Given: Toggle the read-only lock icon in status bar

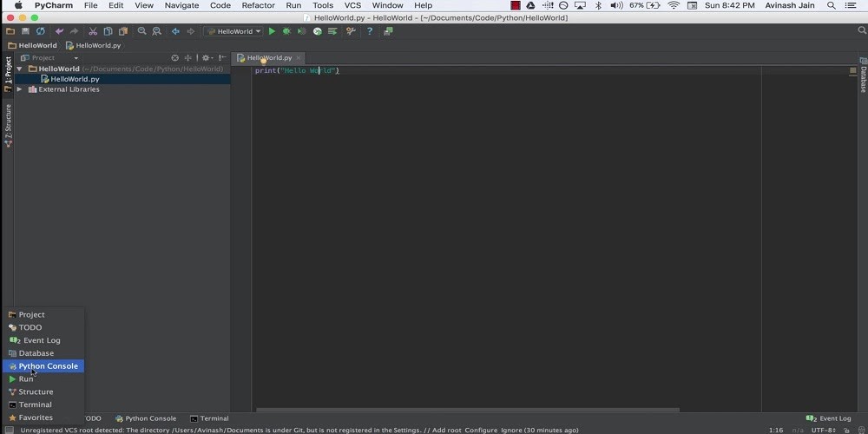Looking at the screenshot, I should click(846, 430).
